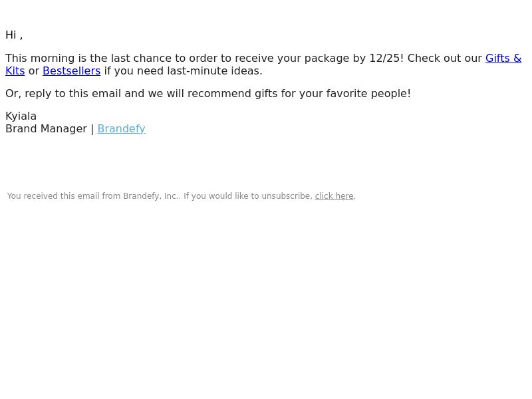Click the 'Kyiala' signature name
The image size is (532, 399).
21,116
